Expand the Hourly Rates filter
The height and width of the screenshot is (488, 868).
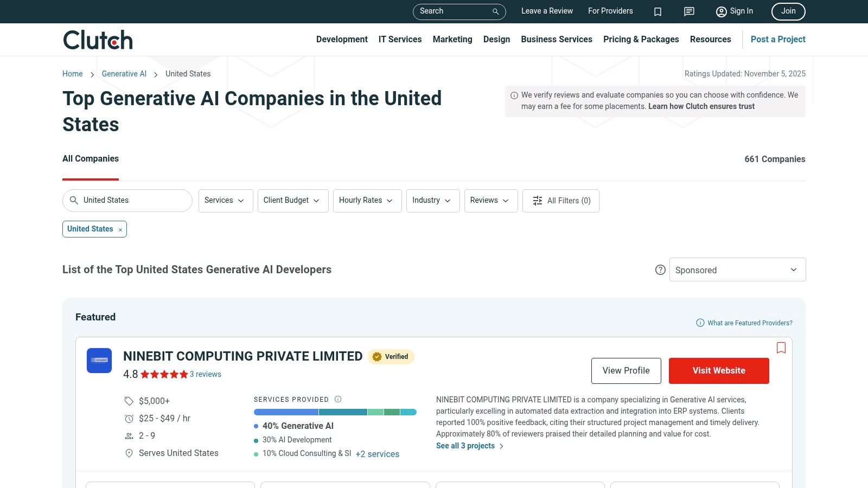pos(367,201)
